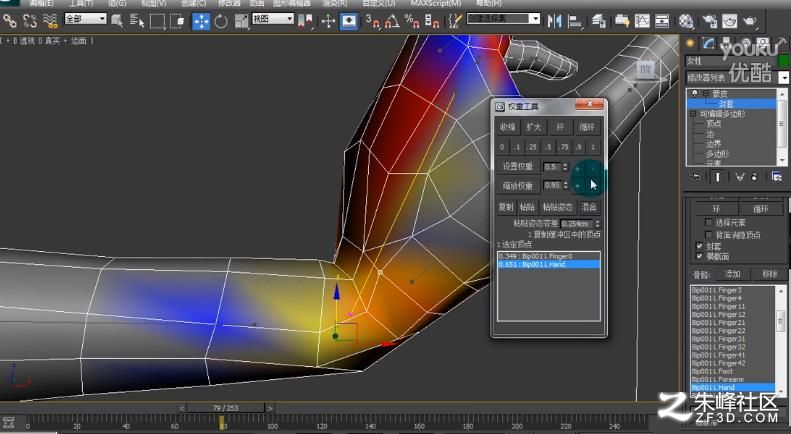Enable the 背面消隐顶点 checkbox

point(708,234)
